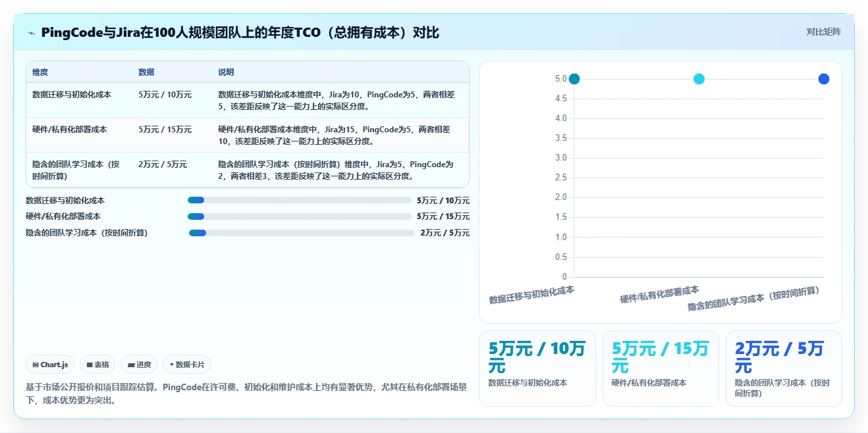Screen dimensions: 868x433
Task: Click table cell 5万元 / 15万元
Action: pos(165,130)
